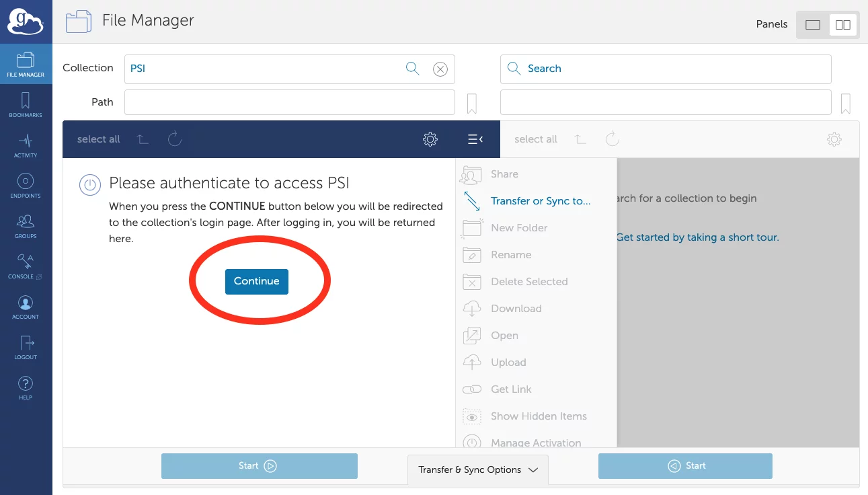This screenshot has width=868, height=495.
Task: Clear the PSI collection field
Action: point(440,69)
